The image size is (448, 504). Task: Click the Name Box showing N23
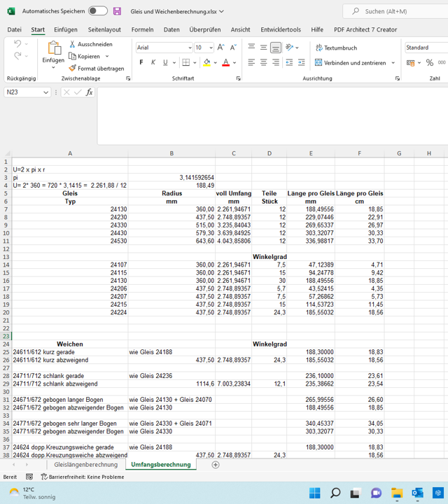(27, 92)
